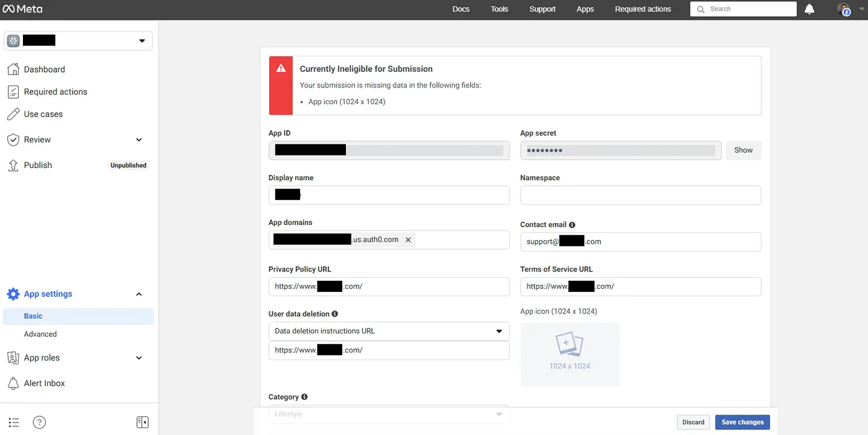Viewport: 868px width, 435px height.
Task: Click Discard button
Action: point(693,422)
